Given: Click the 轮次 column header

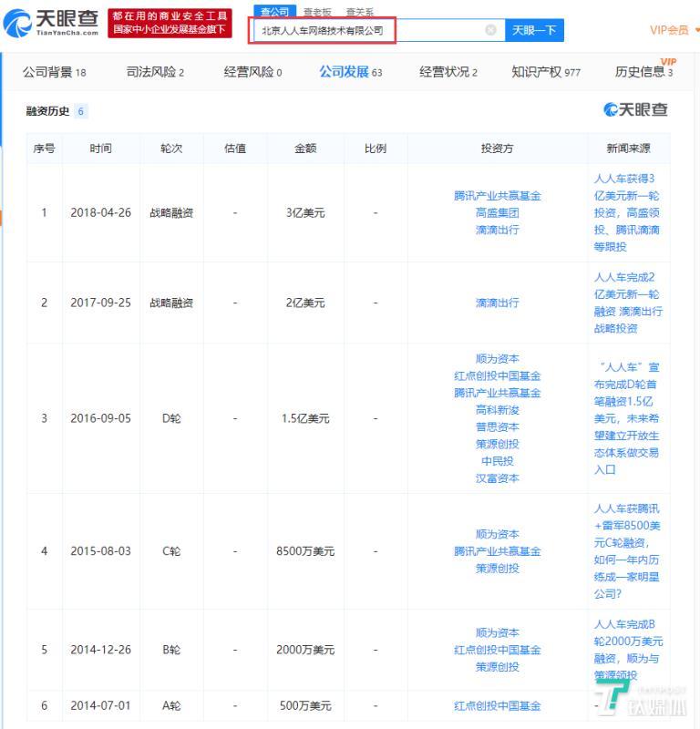Looking at the screenshot, I should tap(171, 149).
